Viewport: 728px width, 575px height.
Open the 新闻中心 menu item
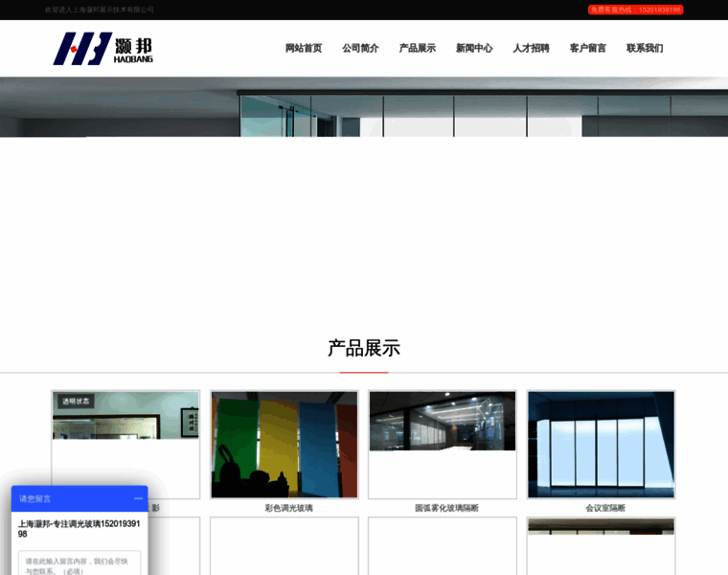click(474, 48)
